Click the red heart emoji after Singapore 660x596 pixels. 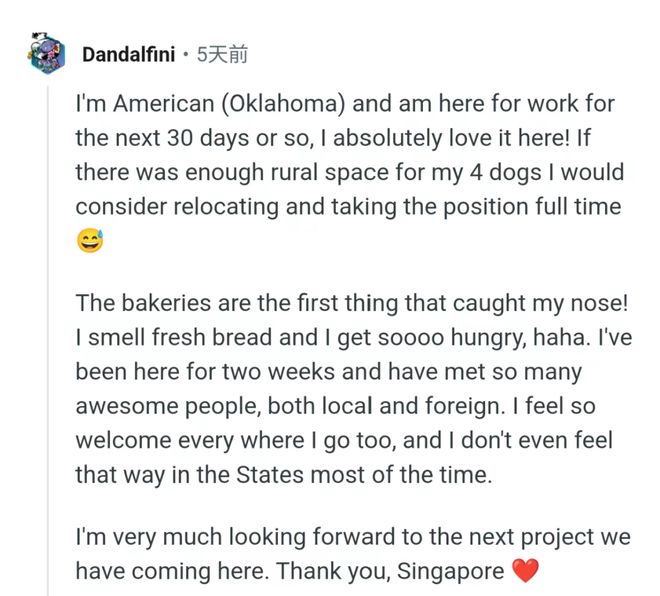[525, 571]
